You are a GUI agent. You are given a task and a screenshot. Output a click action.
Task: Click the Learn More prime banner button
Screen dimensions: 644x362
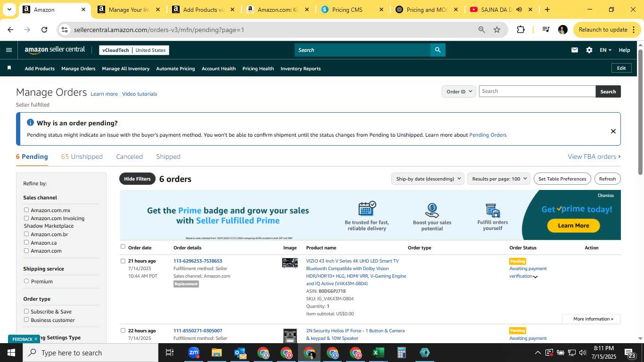point(573,226)
